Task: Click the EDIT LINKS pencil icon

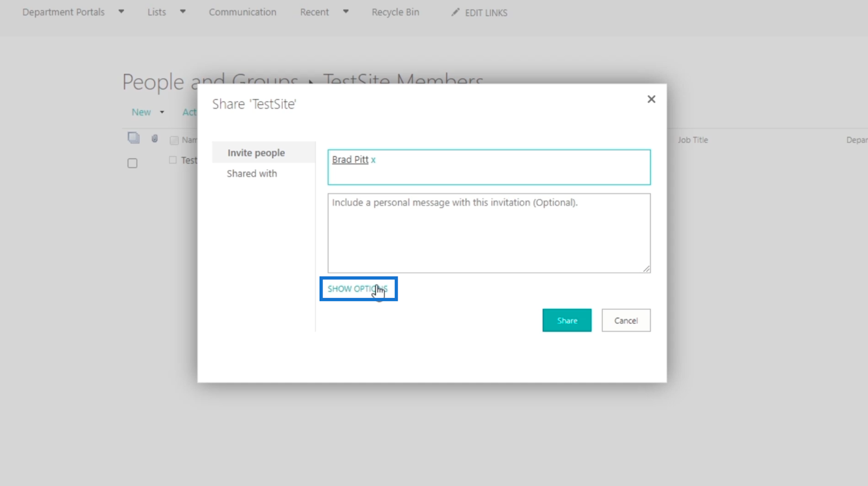Action: [455, 12]
